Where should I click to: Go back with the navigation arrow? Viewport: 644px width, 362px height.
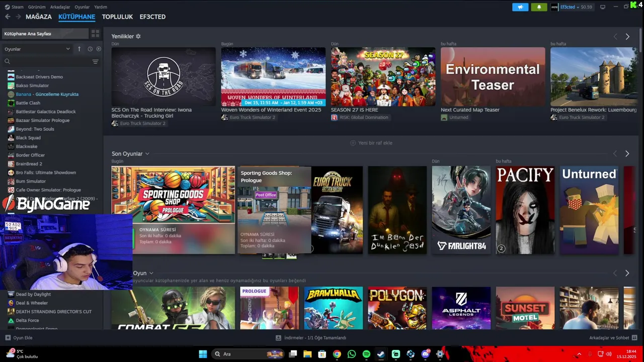pos(8,17)
